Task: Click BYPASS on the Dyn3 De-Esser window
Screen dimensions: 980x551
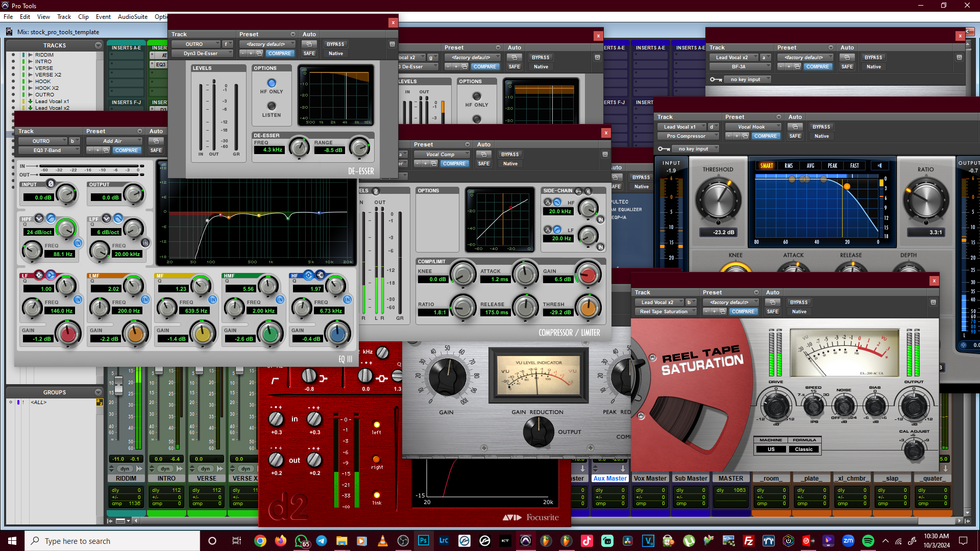Action: (335, 44)
